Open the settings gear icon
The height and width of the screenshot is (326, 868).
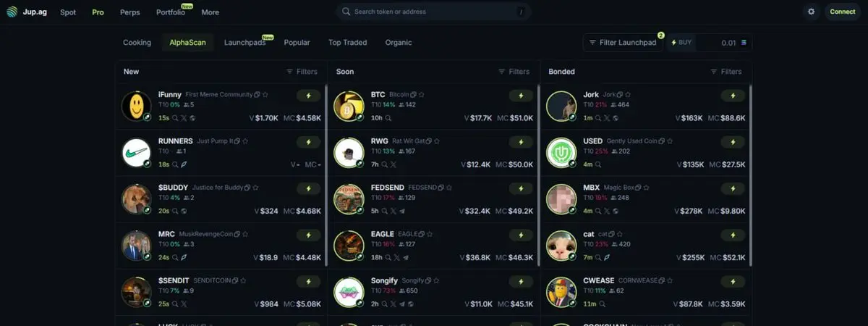(811, 12)
